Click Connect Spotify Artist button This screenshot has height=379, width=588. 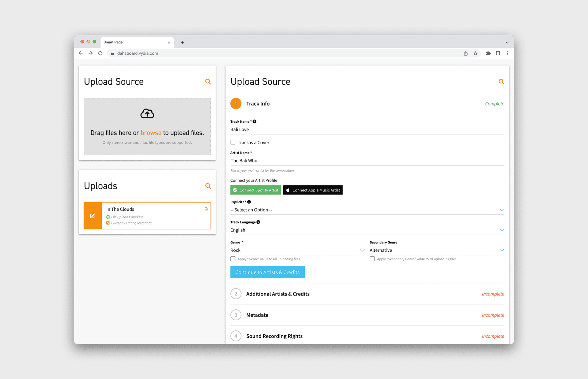click(x=255, y=190)
